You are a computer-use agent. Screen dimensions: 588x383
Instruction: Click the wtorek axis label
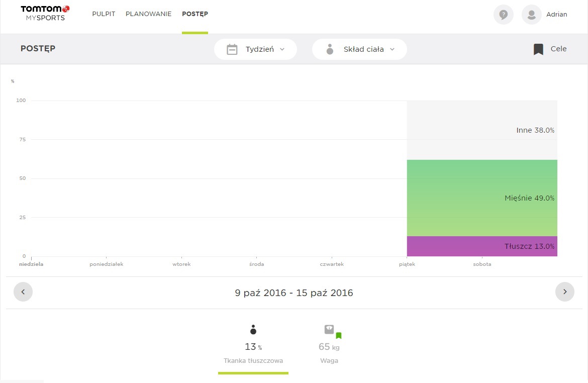click(x=181, y=264)
